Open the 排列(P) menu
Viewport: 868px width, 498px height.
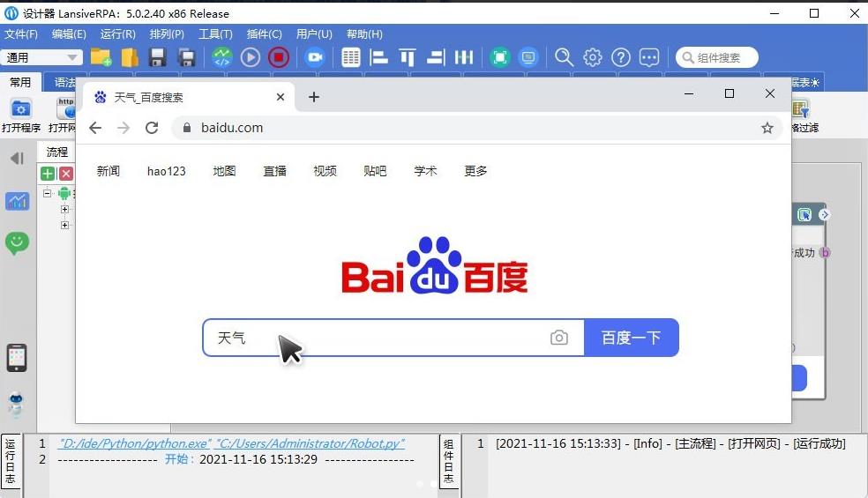point(167,34)
